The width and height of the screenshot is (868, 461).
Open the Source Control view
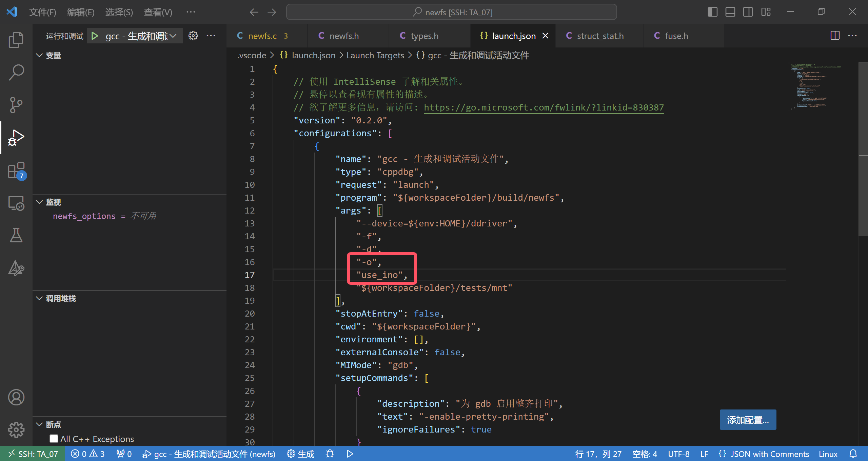pos(16,105)
